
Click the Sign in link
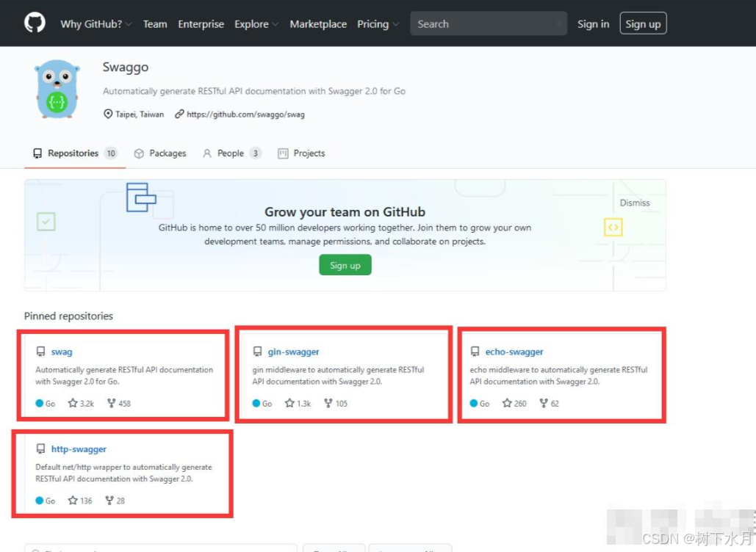(593, 23)
